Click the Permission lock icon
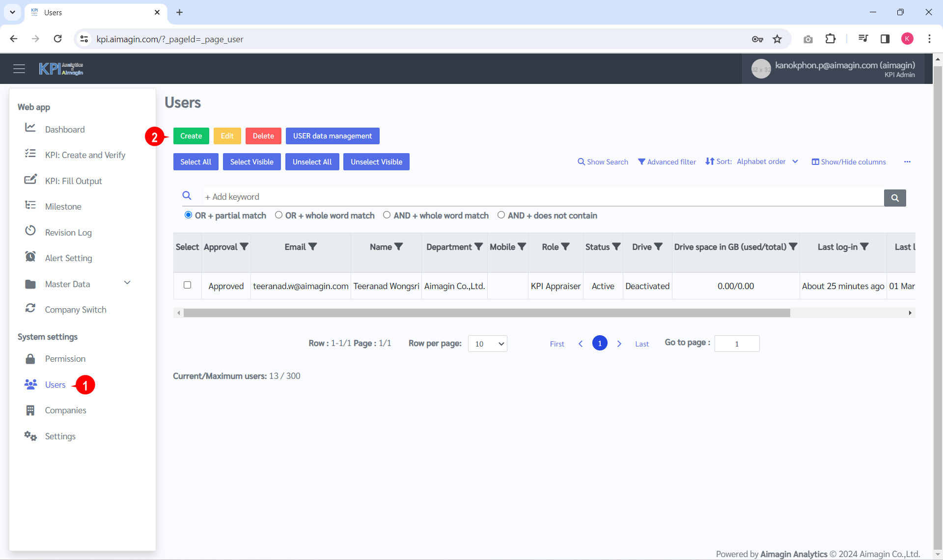 pos(30,359)
